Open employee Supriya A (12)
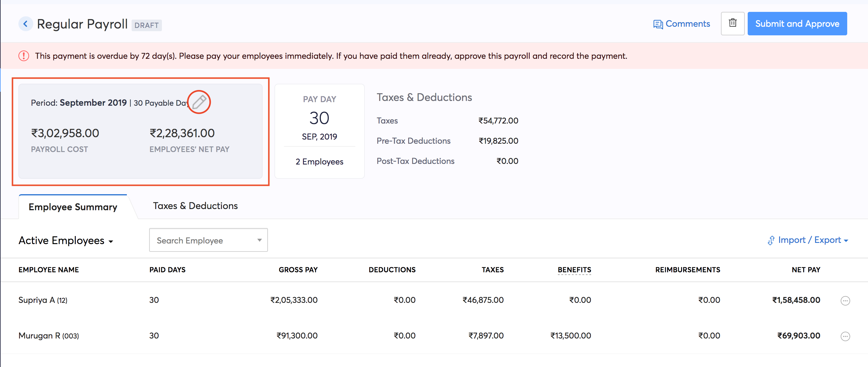The image size is (868, 367). 43,300
